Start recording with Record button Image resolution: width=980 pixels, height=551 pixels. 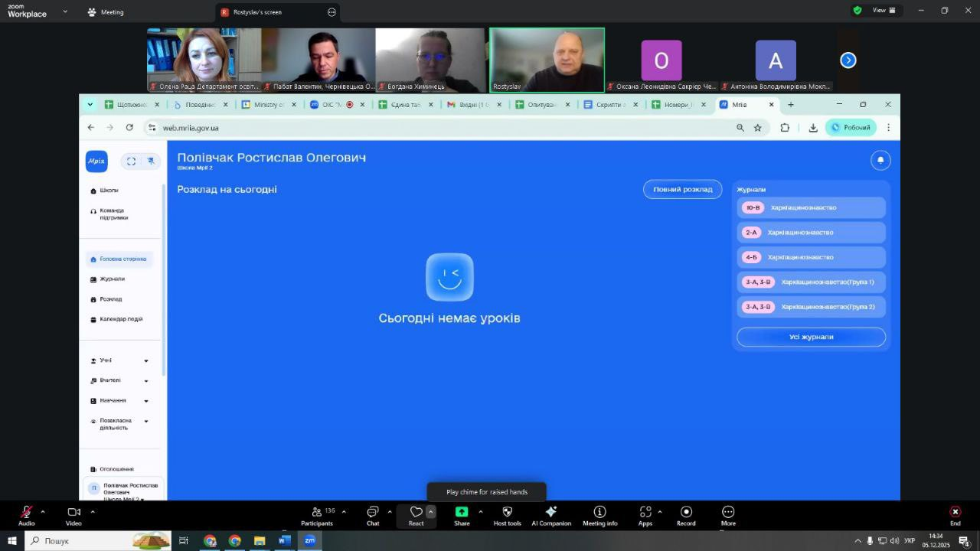coord(686,516)
